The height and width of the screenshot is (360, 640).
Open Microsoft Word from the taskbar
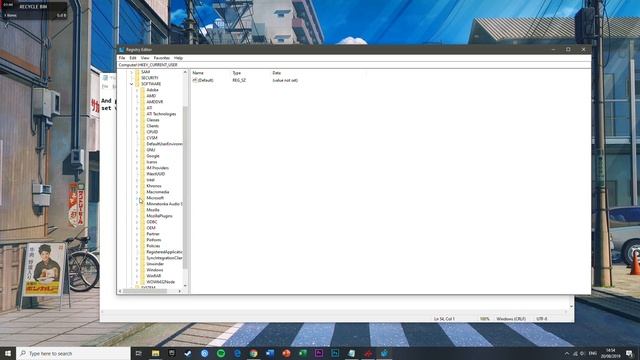270,353
